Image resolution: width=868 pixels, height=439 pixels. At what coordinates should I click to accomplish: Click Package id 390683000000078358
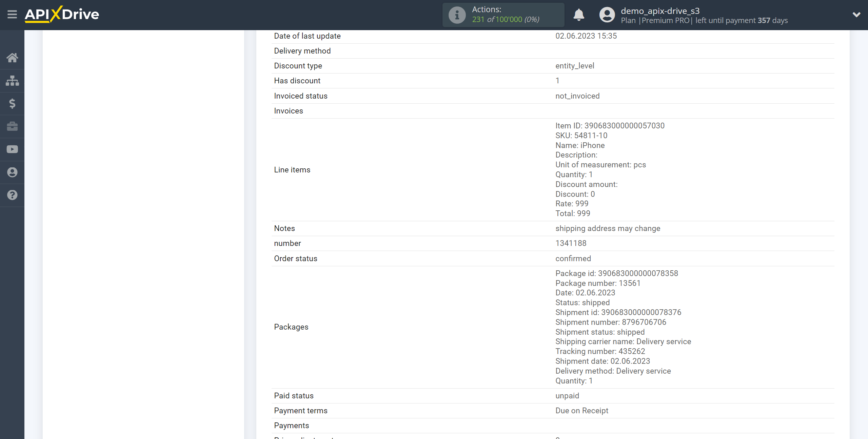pos(617,274)
